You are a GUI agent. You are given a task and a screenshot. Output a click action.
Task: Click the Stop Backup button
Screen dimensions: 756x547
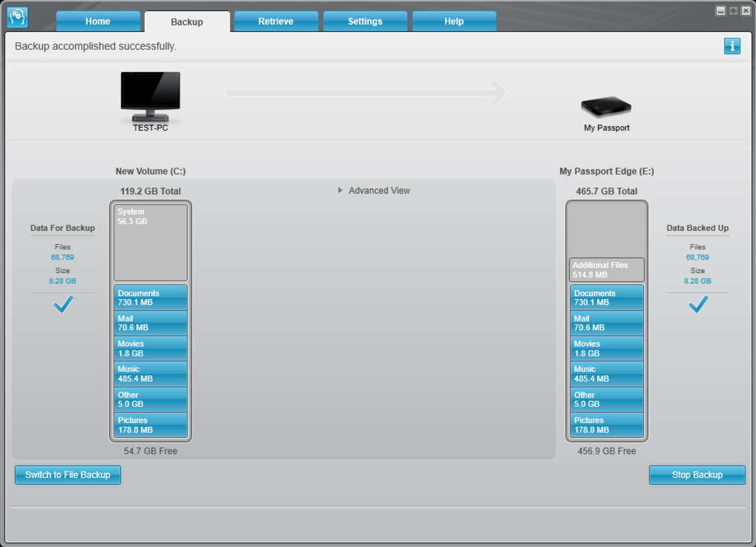tap(697, 475)
